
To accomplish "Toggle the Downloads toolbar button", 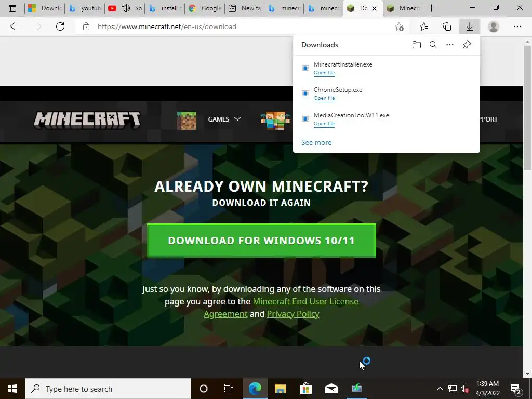I will (470, 26).
